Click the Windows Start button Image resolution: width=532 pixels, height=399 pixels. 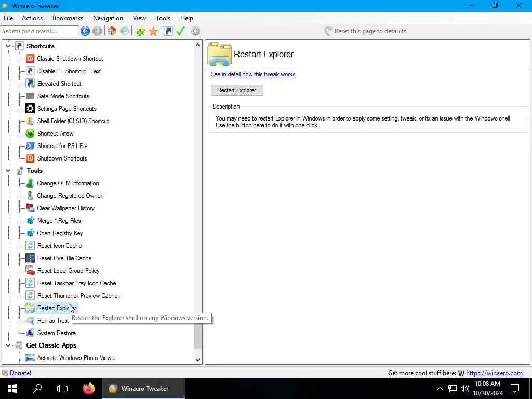click(x=12, y=389)
